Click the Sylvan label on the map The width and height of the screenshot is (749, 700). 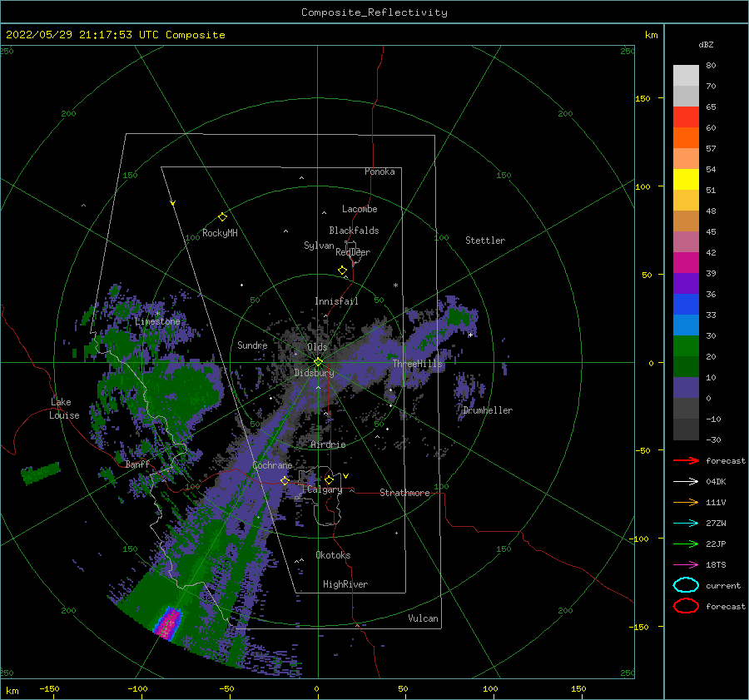click(319, 246)
